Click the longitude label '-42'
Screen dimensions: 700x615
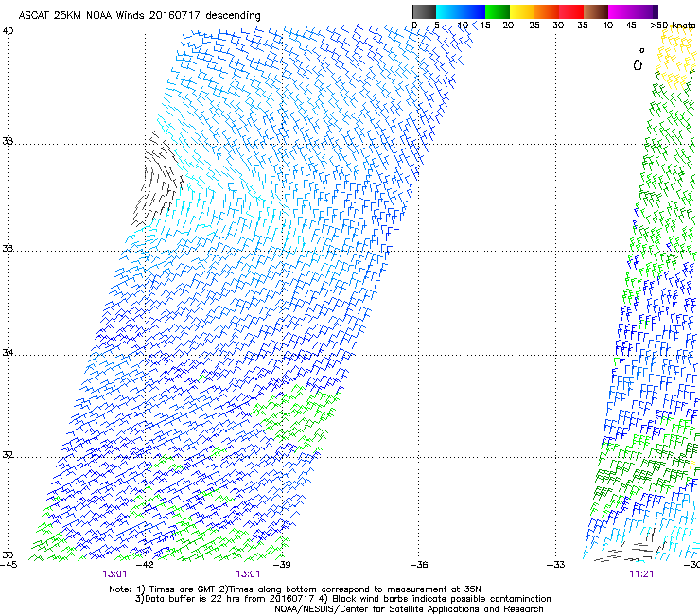click(x=145, y=565)
